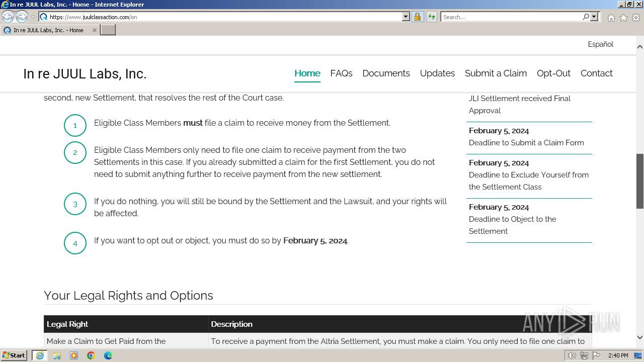644x362 pixels.
Task: Click 'JLI Settlement received Final' text
Action: click(x=519, y=99)
